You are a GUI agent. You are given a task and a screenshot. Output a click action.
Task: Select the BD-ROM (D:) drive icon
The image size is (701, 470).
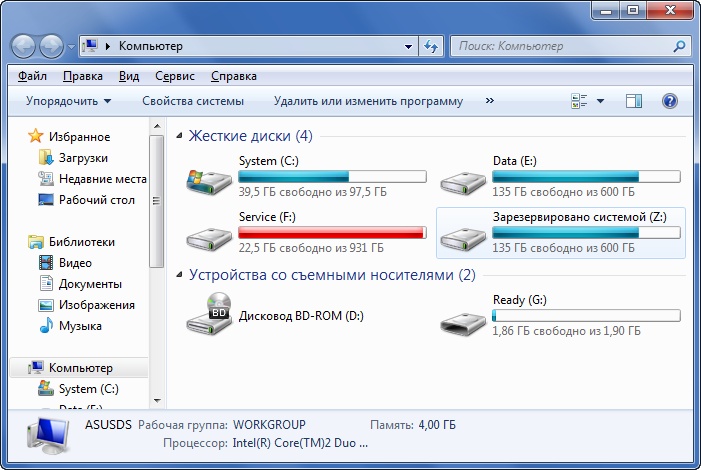pos(209,314)
